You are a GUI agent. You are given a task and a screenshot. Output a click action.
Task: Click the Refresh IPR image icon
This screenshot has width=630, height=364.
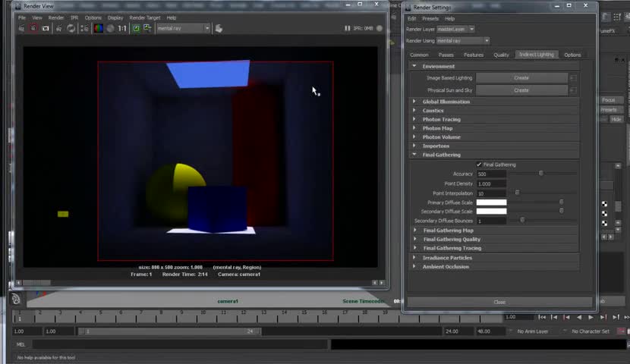coord(71,29)
